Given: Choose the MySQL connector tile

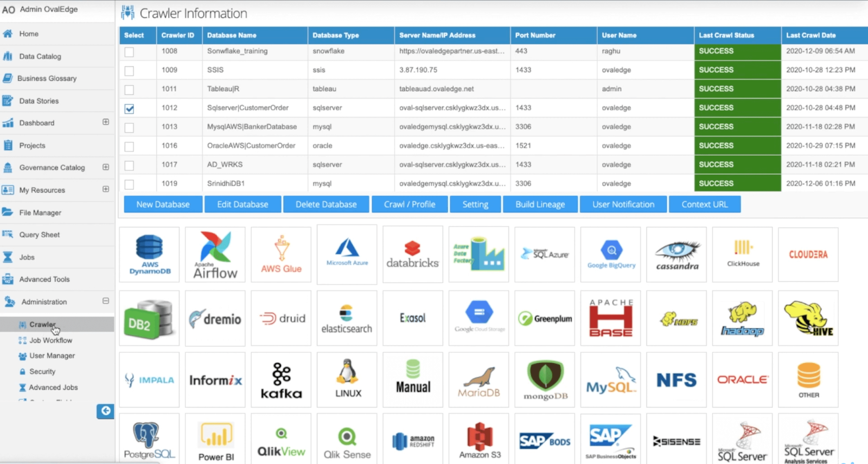Looking at the screenshot, I should [611, 380].
